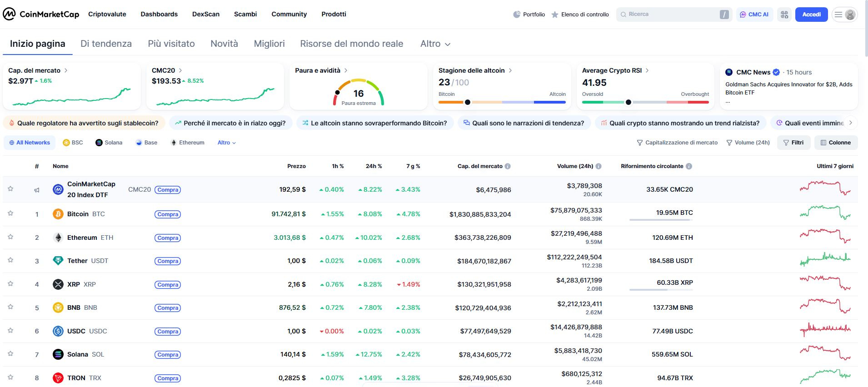Filter by Solana network chip
Image resolution: width=868 pixels, height=387 pixels.
109,143
